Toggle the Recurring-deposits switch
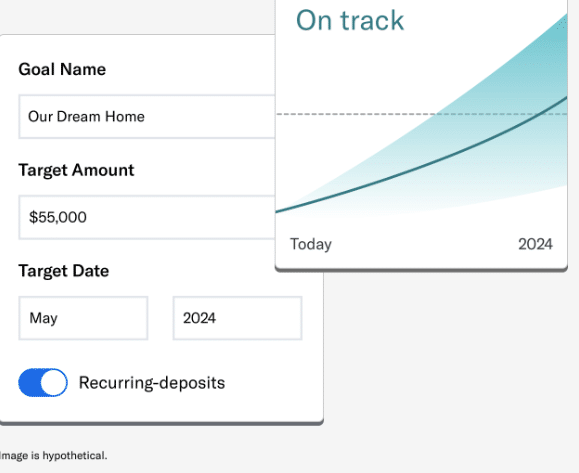The height and width of the screenshot is (473, 579). click(43, 382)
